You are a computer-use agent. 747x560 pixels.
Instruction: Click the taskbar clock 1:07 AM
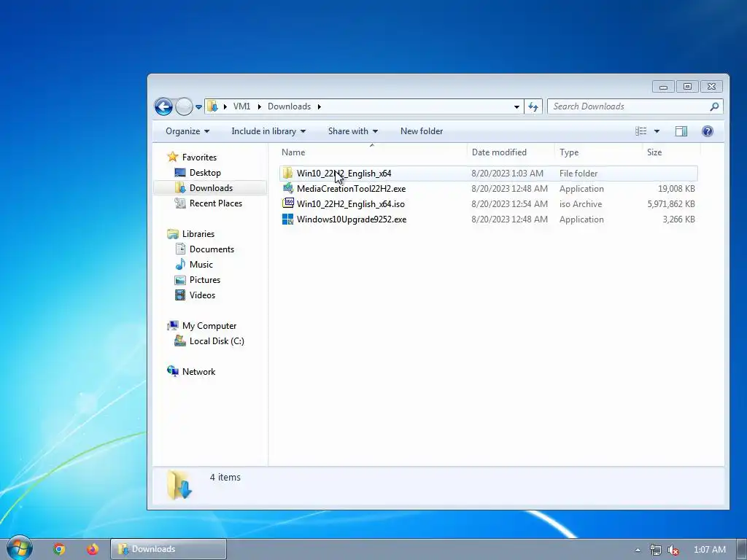coord(709,550)
